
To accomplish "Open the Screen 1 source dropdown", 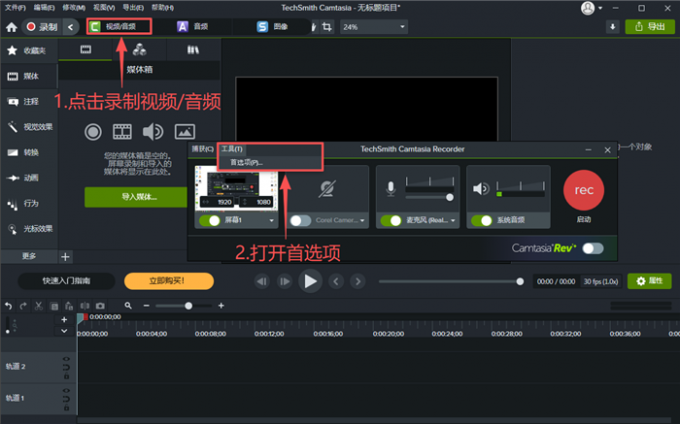I will [x=271, y=220].
